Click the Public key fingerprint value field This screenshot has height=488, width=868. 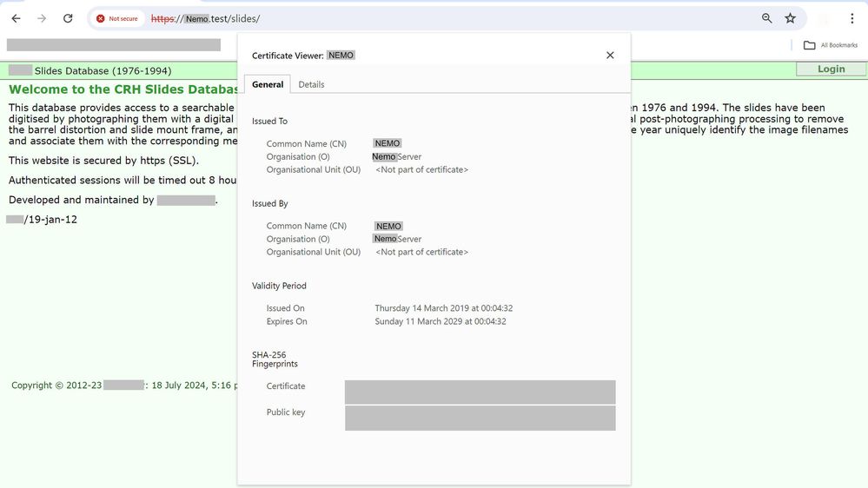[480, 418]
